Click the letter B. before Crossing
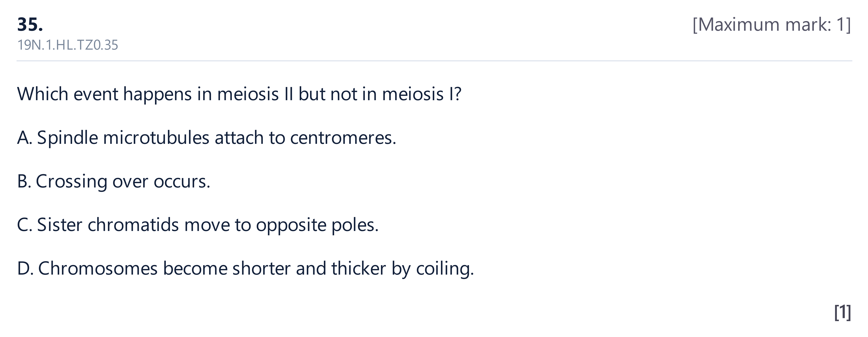The height and width of the screenshot is (337, 868). (x=24, y=181)
